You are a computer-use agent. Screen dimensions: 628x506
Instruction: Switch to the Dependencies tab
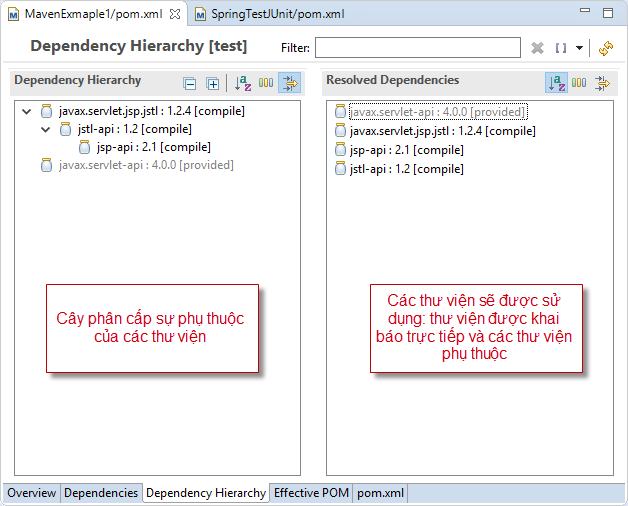[x=101, y=493]
